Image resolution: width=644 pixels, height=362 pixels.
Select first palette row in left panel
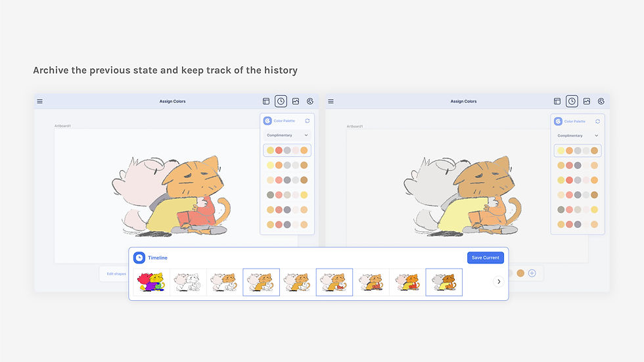coord(287,150)
